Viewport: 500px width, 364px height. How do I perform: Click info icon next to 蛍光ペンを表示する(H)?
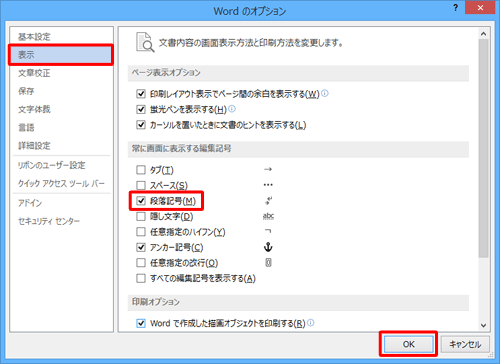point(232,109)
